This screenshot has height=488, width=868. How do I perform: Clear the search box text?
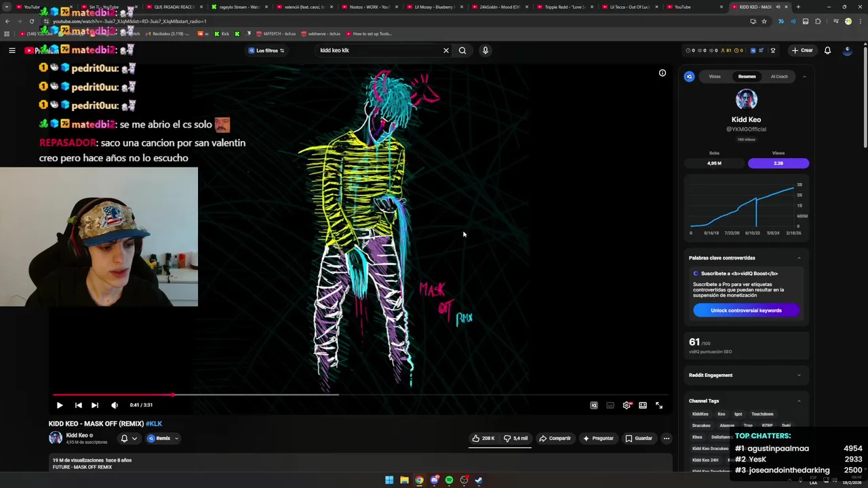446,50
